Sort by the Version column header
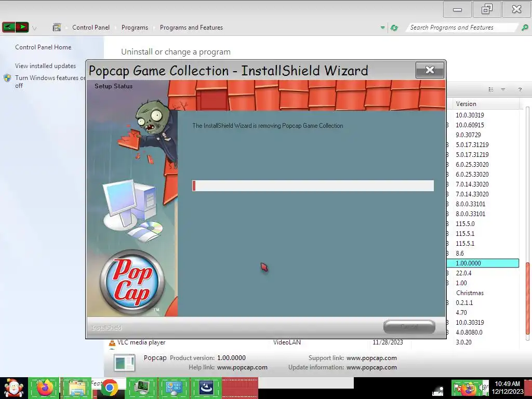The height and width of the screenshot is (399, 532). click(485, 104)
